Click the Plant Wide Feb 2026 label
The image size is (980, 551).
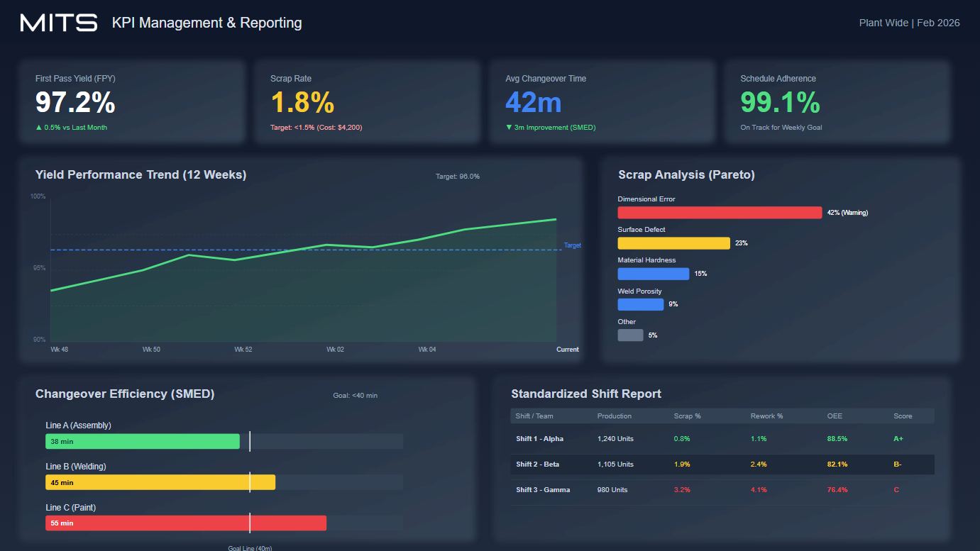[x=909, y=23]
